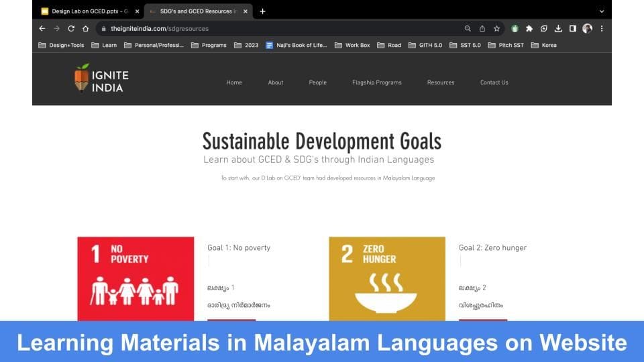Viewport: 644px width, 362px height.
Task: Open the Extensions puzzle icon
Action: tap(529, 29)
